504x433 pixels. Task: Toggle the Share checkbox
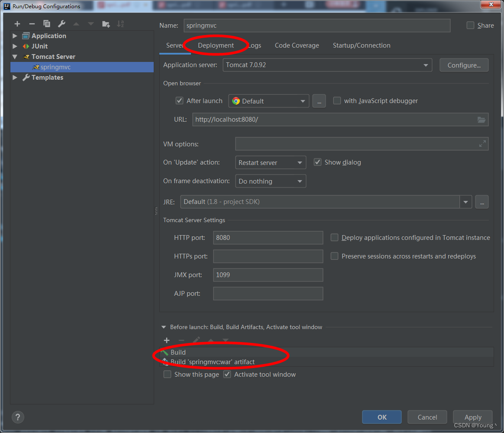(x=470, y=26)
